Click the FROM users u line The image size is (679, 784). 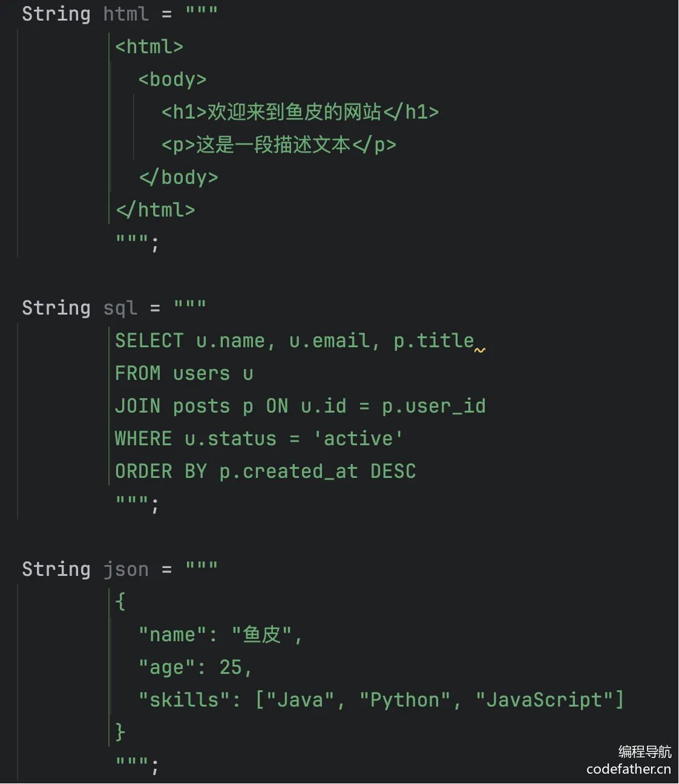pos(184,373)
